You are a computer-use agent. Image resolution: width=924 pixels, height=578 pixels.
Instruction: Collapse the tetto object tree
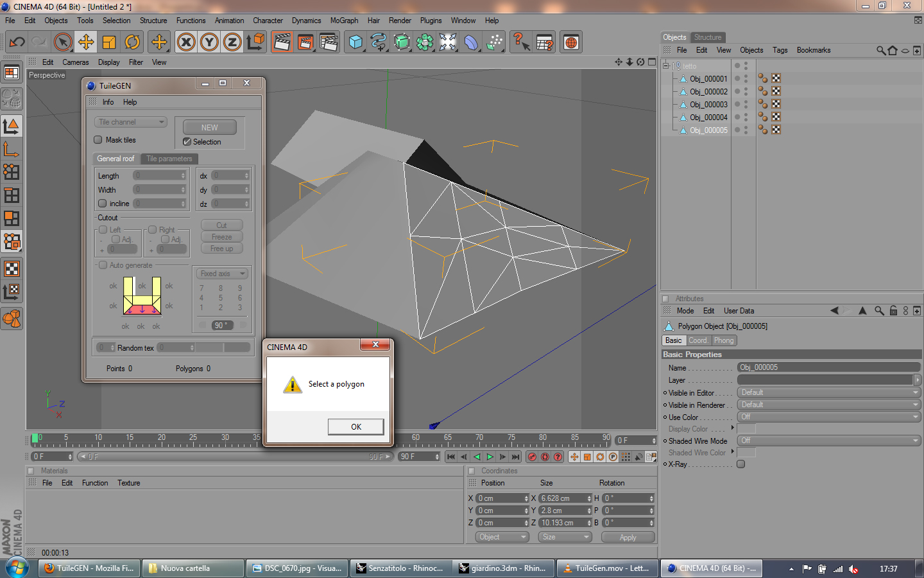(665, 66)
